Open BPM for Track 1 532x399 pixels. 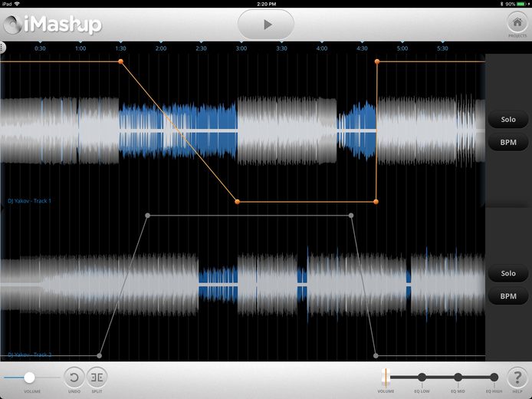(508, 142)
